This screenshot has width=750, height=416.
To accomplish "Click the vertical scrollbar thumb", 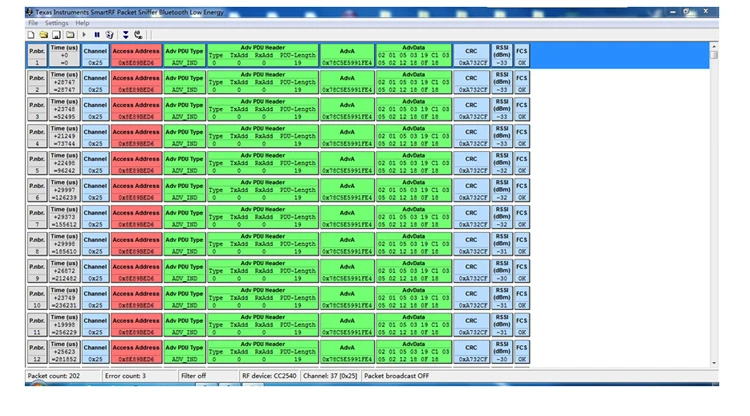I will [714, 55].
